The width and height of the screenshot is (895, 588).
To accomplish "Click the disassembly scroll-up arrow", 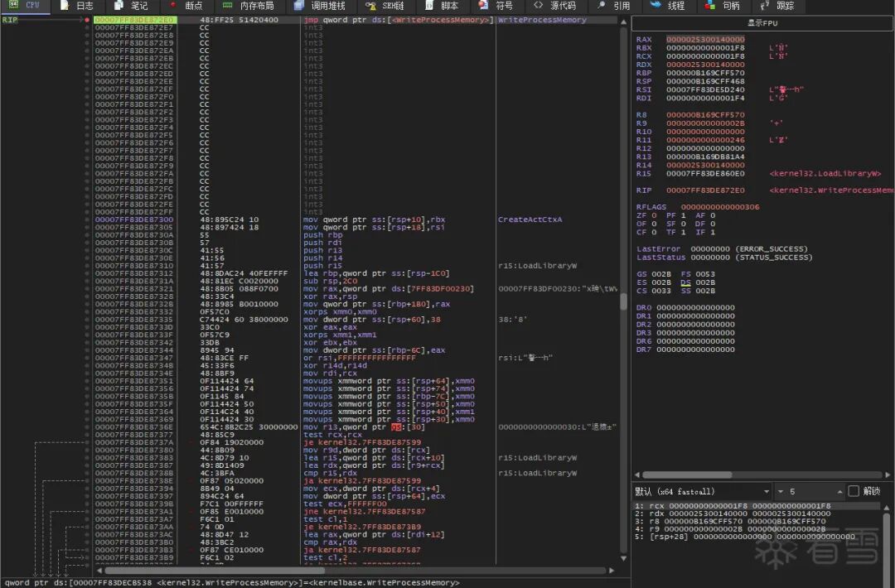I will 623,22.
